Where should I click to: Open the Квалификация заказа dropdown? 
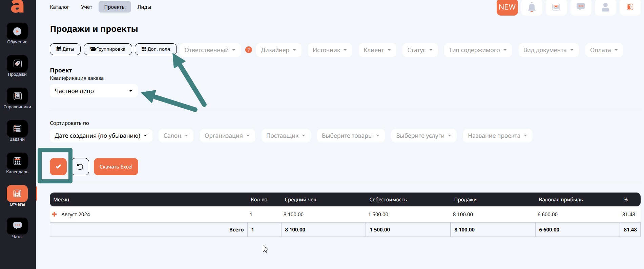(94, 91)
